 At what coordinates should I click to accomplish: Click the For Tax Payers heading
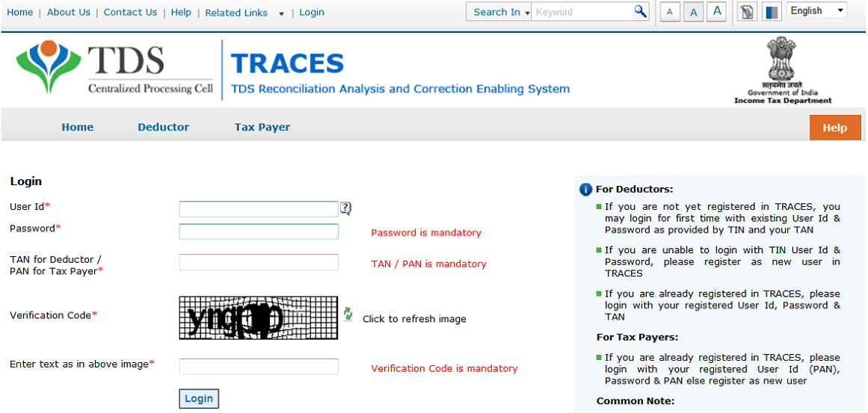click(x=637, y=338)
